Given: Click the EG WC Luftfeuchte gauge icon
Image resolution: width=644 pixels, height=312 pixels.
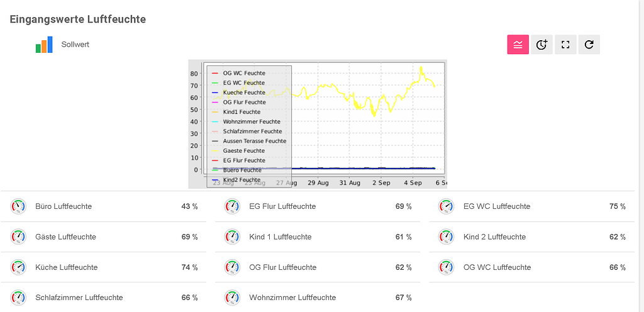Looking at the screenshot, I should [x=446, y=206].
